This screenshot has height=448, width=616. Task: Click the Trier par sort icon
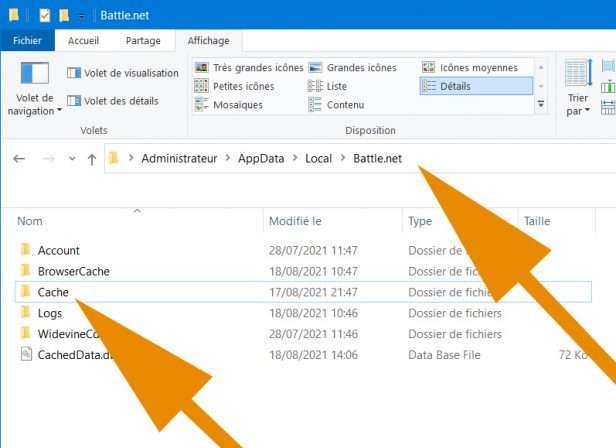tap(578, 73)
